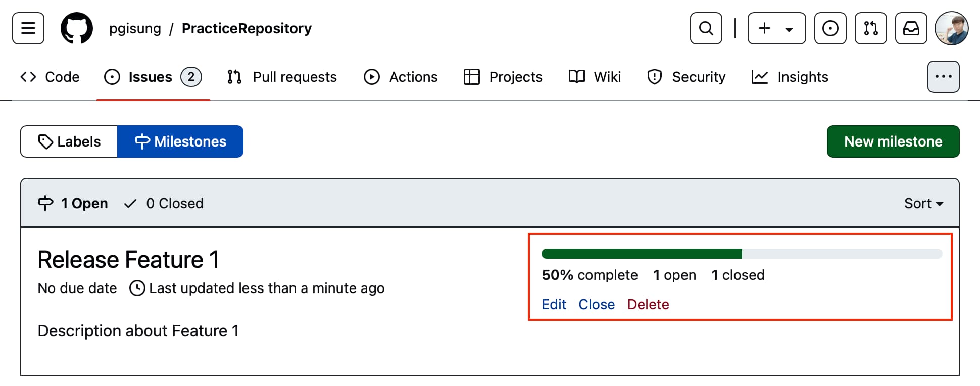This screenshot has width=980, height=386.
Task: View the Insights tab
Action: tap(790, 77)
